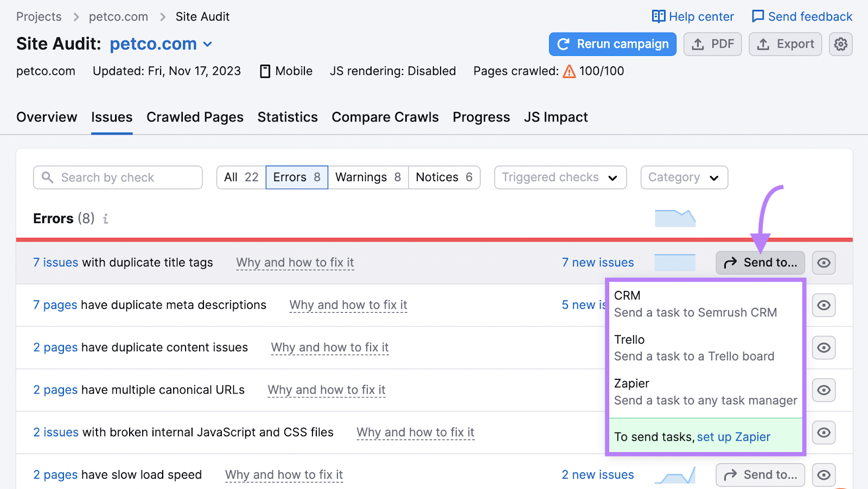Viewport: 868px width, 489px height.
Task: Open the Compare Crawls tab
Action: [385, 117]
